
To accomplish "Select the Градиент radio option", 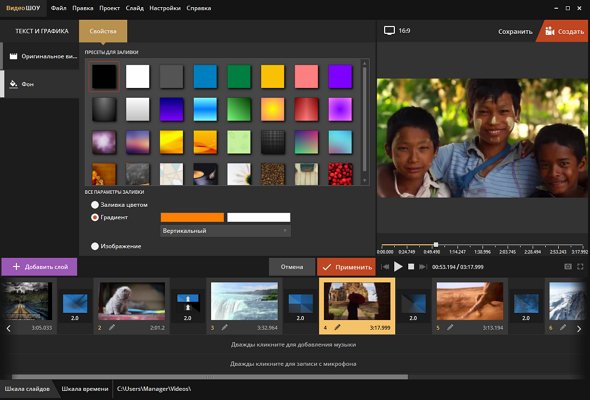I will [x=95, y=217].
